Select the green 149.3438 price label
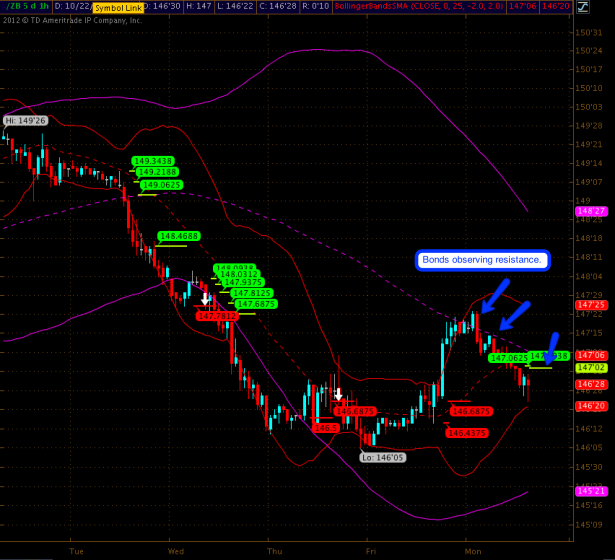Viewport: 615px width, 560px height. coord(153,161)
